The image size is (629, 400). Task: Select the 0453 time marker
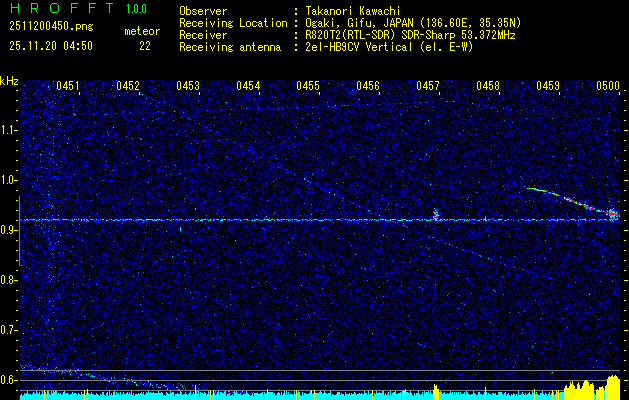(188, 86)
